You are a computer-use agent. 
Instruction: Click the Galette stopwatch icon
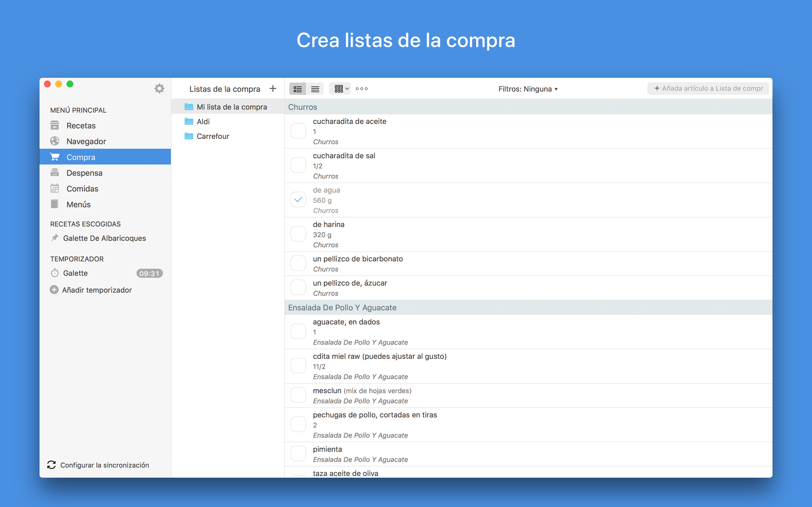(x=55, y=273)
